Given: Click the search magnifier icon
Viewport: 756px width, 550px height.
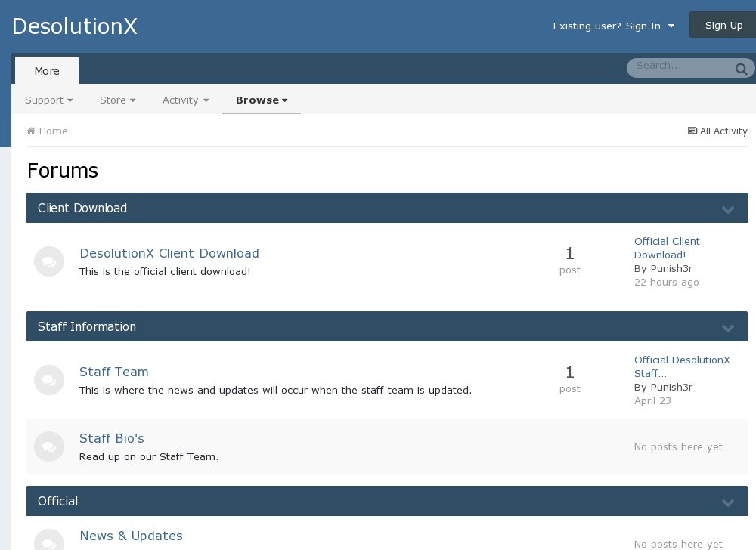Looking at the screenshot, I should pos(741,70).
